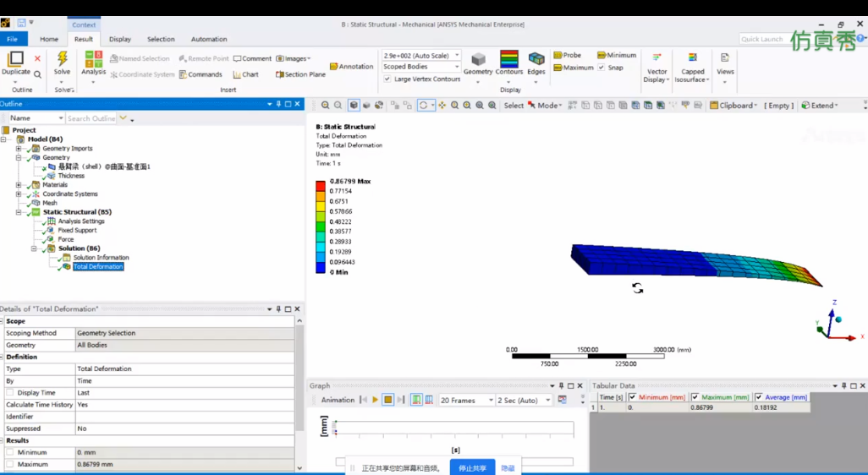The height and width of the screenshot is (475, 868).
Task: Open the File menu
Action: tap(12, 39)
